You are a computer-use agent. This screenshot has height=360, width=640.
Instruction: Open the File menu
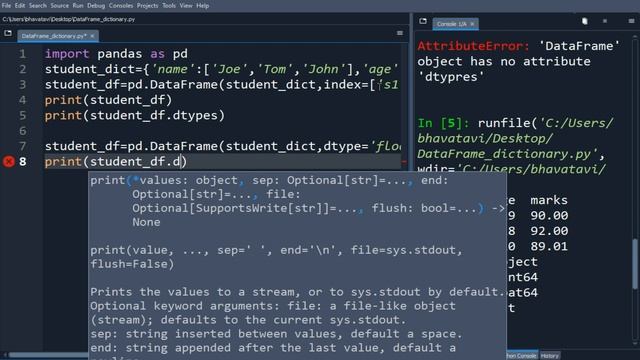tap(6, 6)
